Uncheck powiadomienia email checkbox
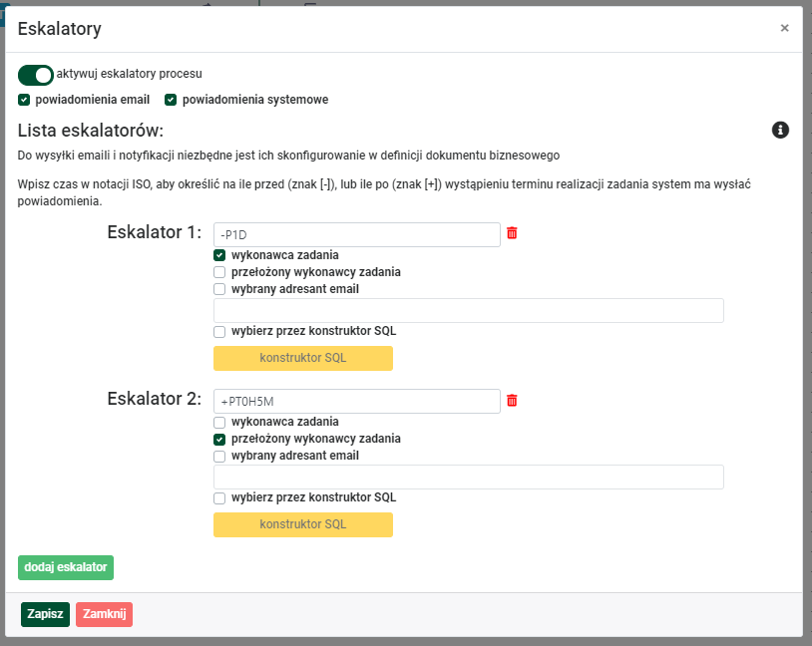Image resolution: width=812 pixels, height=646 pixels. (24, 100)
